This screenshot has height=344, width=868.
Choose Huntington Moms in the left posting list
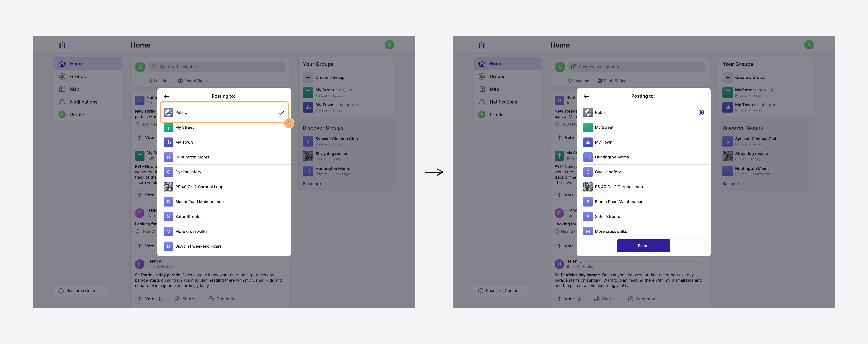tap(192, 157)
